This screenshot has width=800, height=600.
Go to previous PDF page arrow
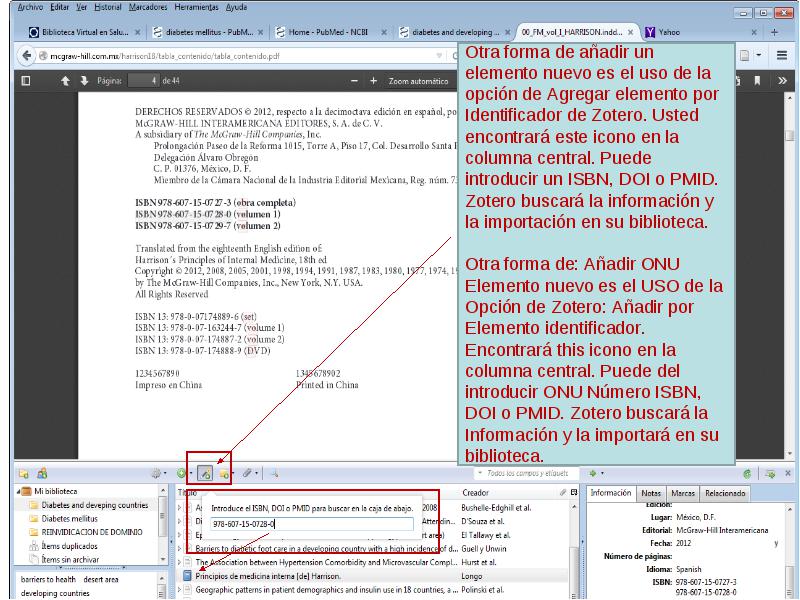[x=65, y=81]
